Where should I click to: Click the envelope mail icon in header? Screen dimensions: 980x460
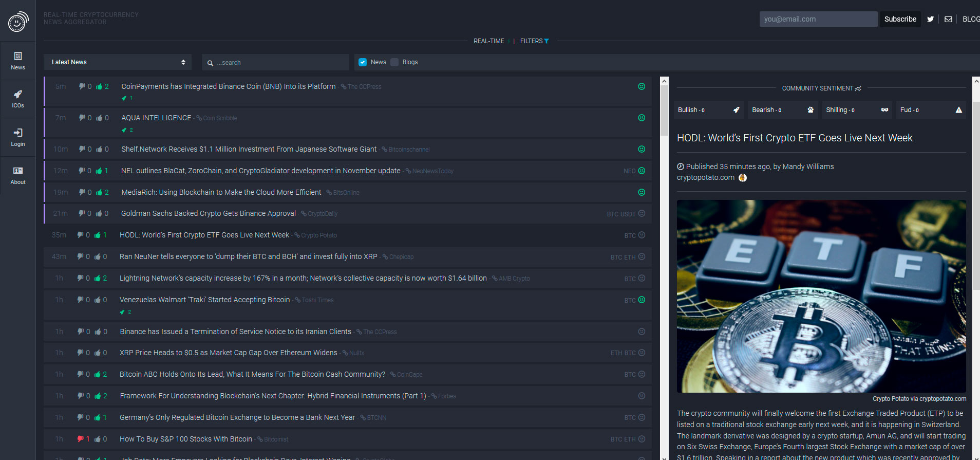(x=948, y=19)
